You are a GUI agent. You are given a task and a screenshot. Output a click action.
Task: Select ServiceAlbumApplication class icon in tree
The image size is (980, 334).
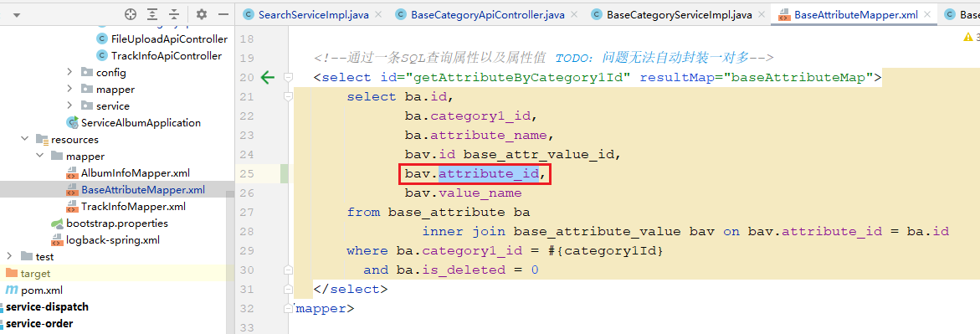tap(73, 122)
